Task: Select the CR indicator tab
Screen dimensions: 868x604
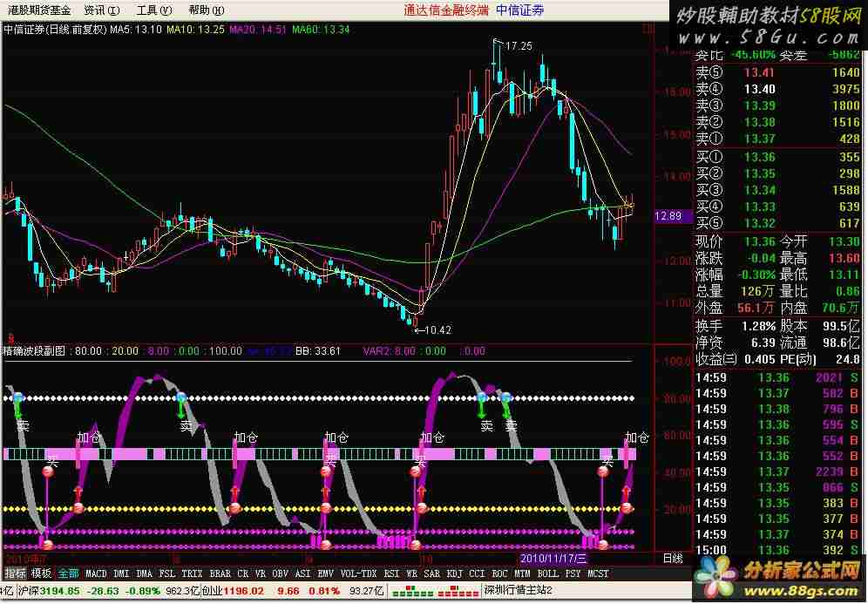Action: coord(243,573)
